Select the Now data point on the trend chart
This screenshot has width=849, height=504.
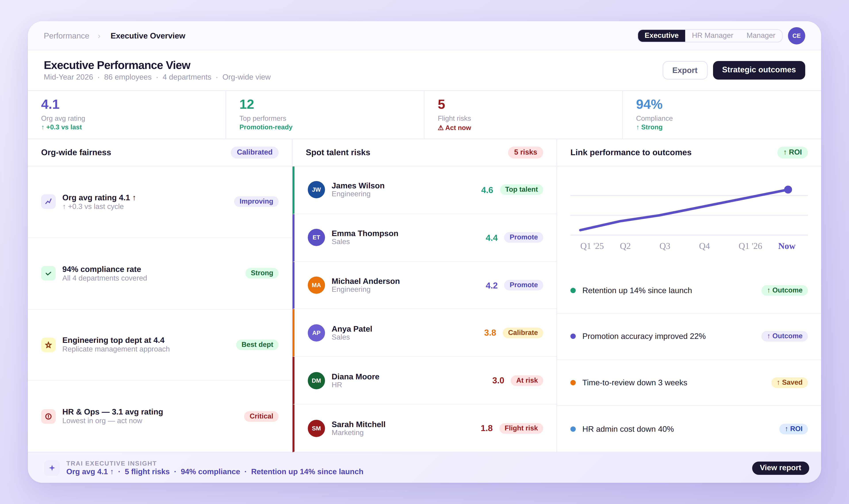(788, 189)
